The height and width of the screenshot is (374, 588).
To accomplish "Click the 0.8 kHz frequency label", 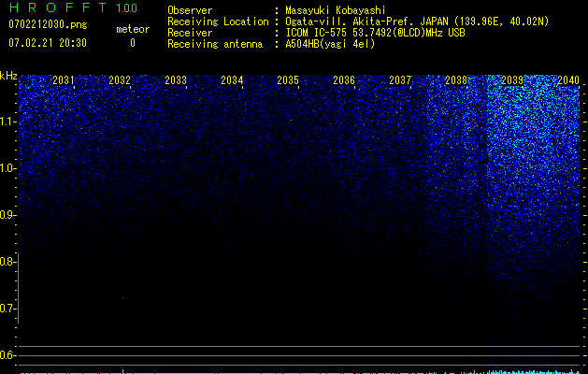I will 7,262.
